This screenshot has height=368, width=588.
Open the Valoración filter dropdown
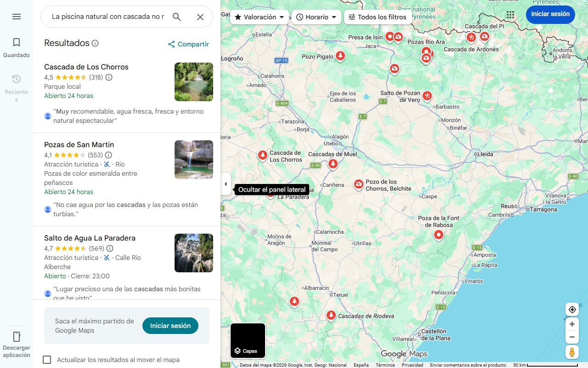259,17
